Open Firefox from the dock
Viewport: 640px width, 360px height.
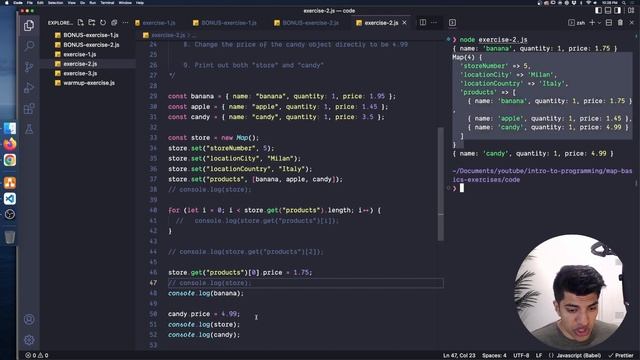(x=10, y=144)
